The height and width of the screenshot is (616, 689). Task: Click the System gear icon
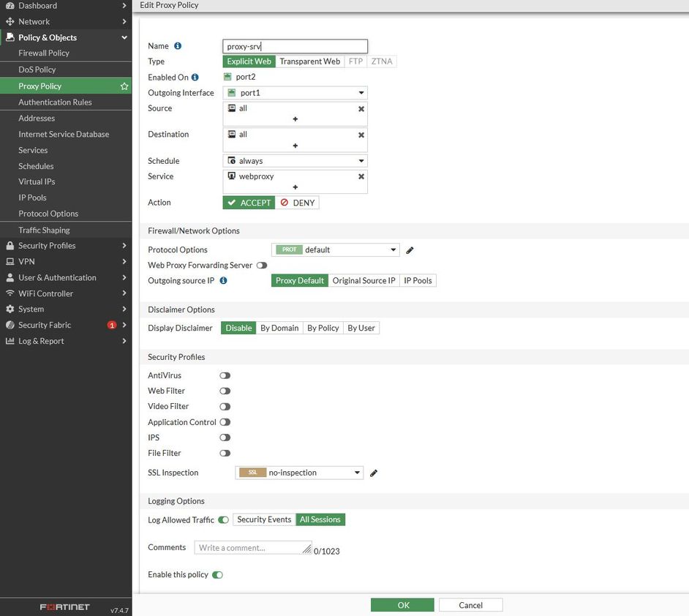click(x=10, y=309)
